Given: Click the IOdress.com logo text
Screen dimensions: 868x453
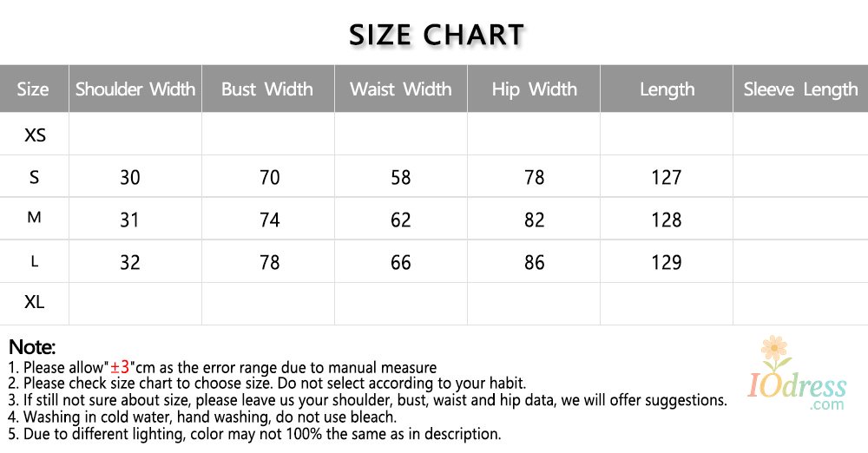Looking at the screenshot, I should 797,391.
